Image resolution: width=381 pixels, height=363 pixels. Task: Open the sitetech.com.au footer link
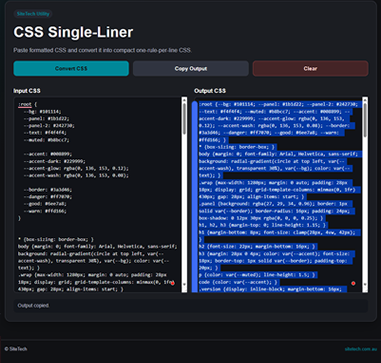tap(361, 349)
